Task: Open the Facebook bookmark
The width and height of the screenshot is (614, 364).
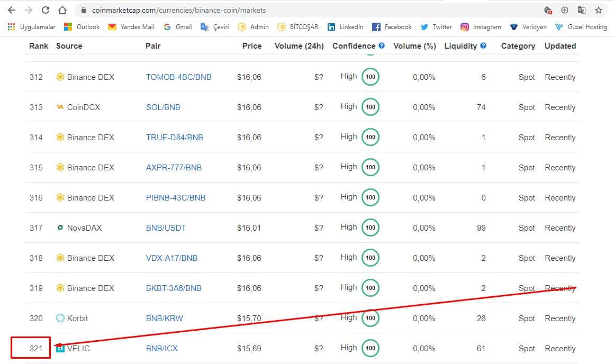Action: 392,26
